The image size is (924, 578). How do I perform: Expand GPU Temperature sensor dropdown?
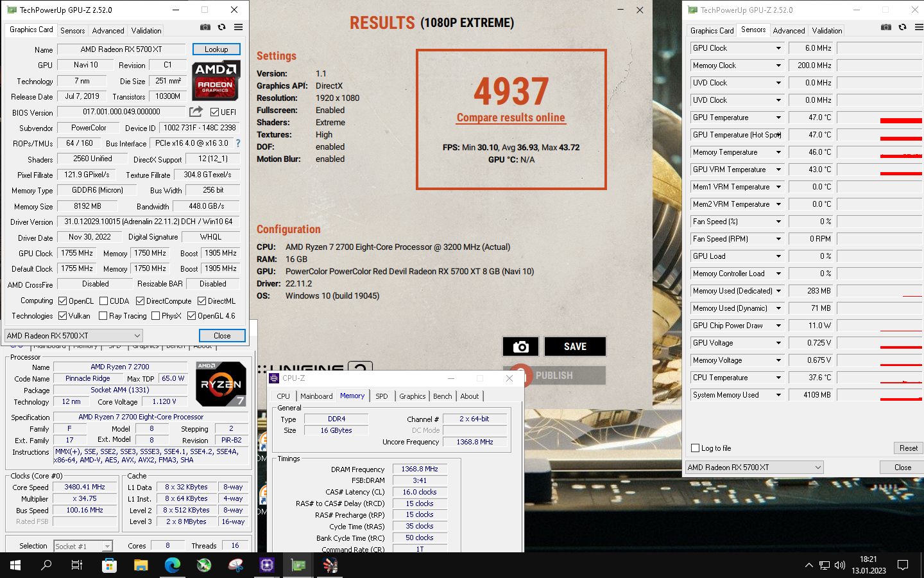coord(778,118)
